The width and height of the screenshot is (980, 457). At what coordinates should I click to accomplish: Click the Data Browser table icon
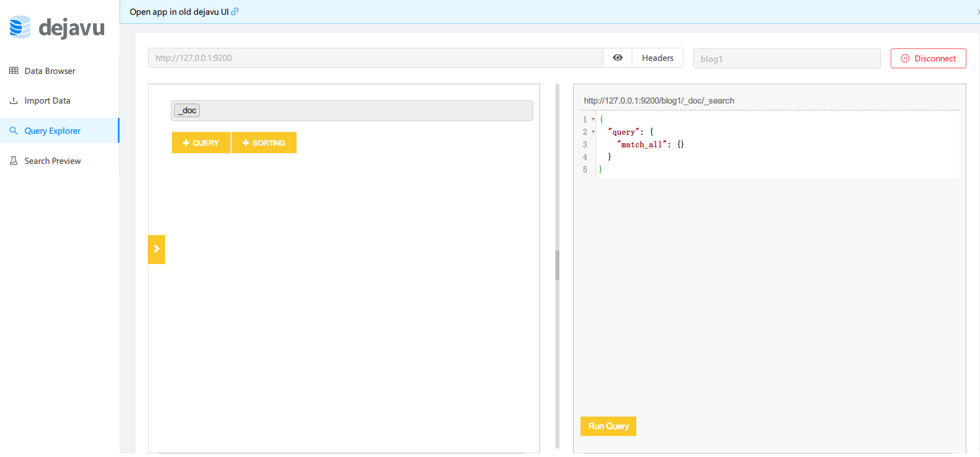[14, 71]
